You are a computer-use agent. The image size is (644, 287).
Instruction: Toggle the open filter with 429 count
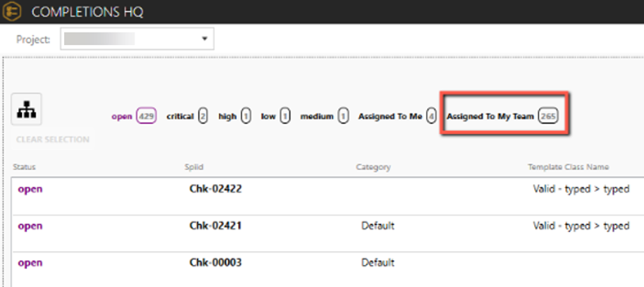(133, 116)
